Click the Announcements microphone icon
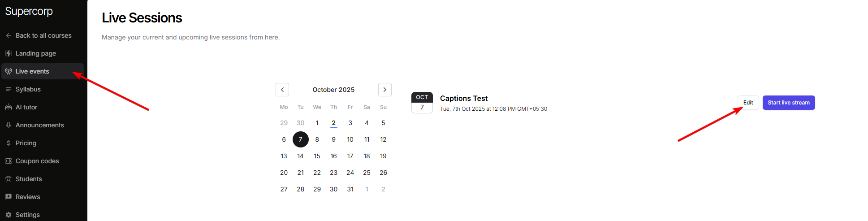The image size is (868, 221). pyautogui.click(x=9, y=125)
